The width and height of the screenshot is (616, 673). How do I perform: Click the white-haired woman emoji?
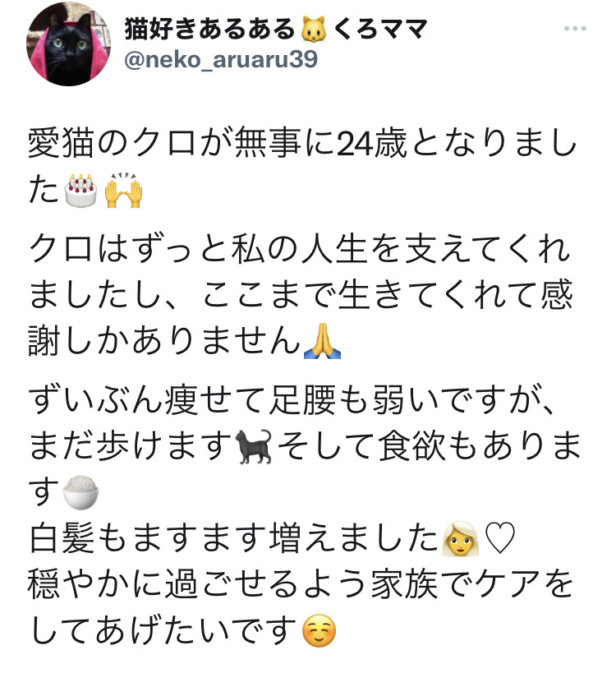pos(460,539)
